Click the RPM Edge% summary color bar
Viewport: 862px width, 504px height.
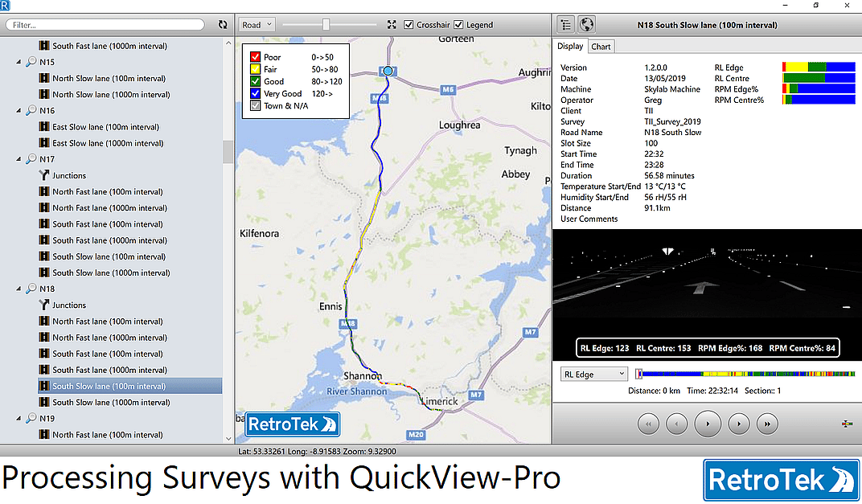click(x=819, y=88)
